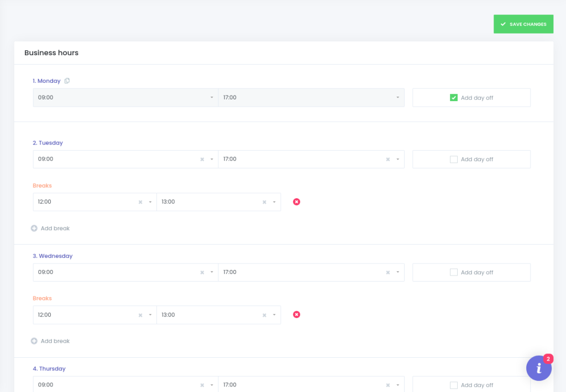Click the 2. Tuesday day label
This screenshot has height=392, width=566.
pyautogui.click(x=48, y=143)
